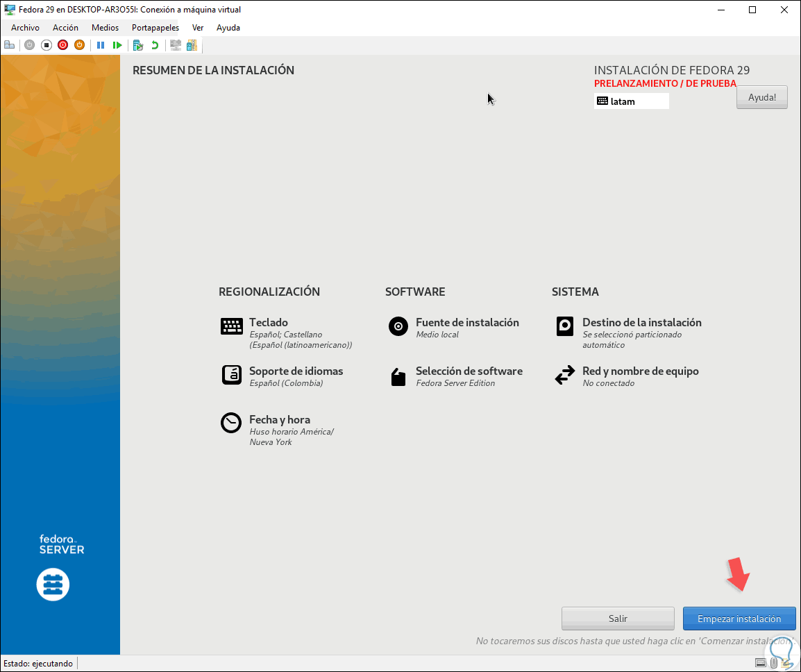
Task: Click the grey Start power icon
Action: (x=30, y=46)
